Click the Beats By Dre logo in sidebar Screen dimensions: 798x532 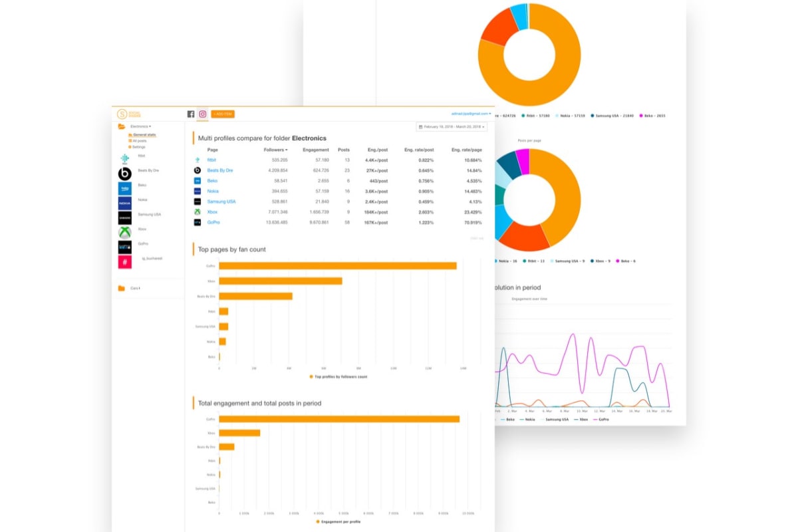coord(124,174)
